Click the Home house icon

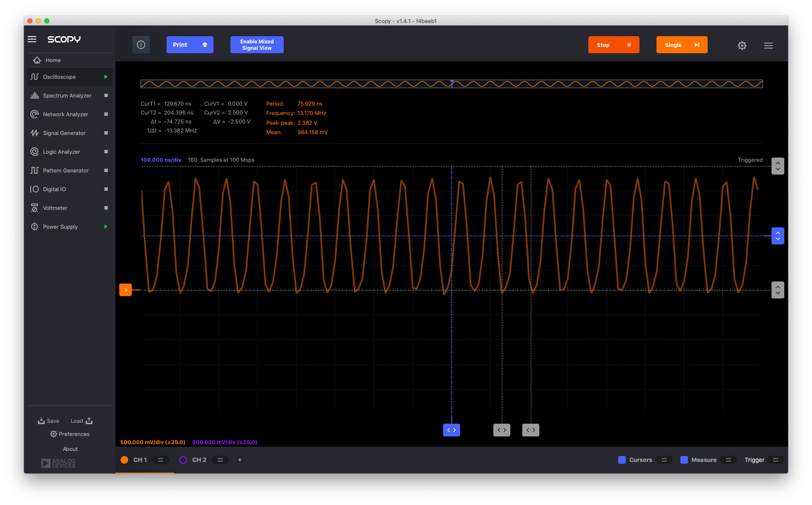pyautogui.click(x=37, y=60)
